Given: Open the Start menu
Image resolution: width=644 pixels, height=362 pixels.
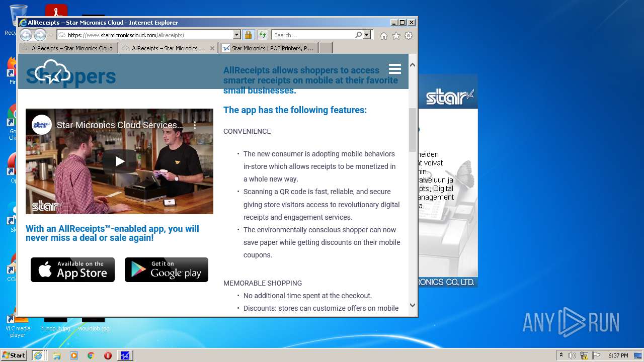Looking at the screenshot, I should point(14,355).
